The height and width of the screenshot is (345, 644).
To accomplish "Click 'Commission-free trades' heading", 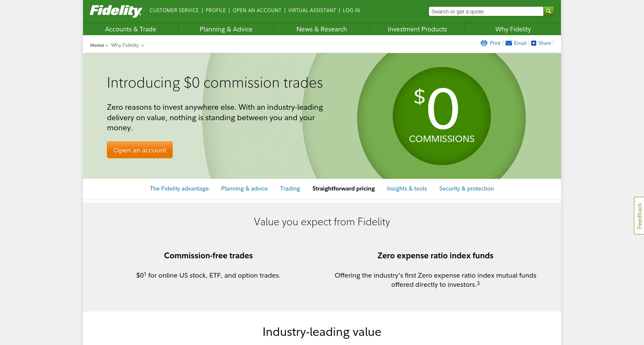I will 208,255.
